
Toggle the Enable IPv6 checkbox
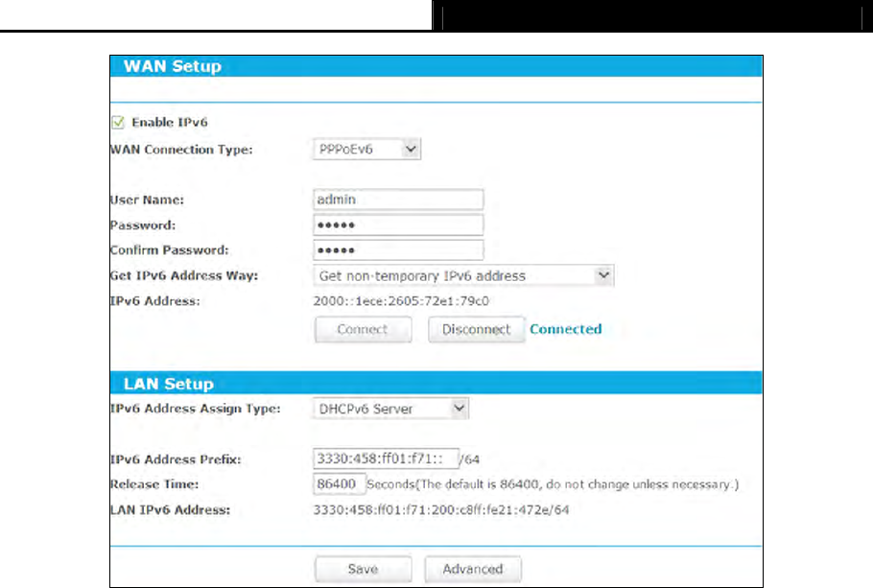click(x=118, y=123)
